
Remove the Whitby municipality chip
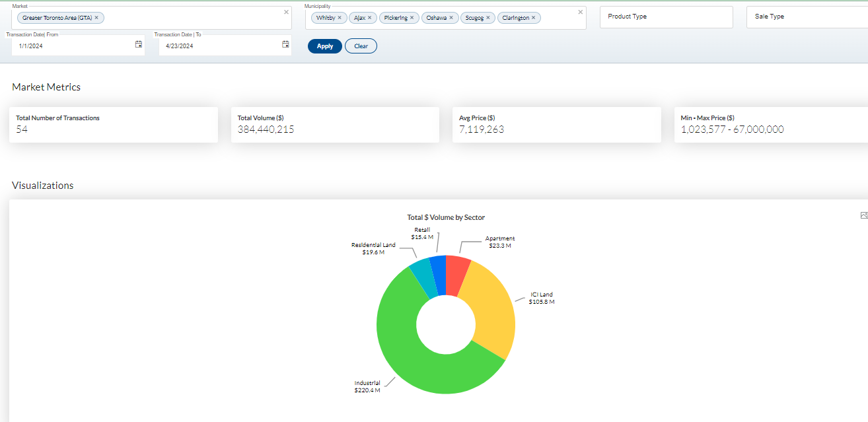[x=340, y=18]
